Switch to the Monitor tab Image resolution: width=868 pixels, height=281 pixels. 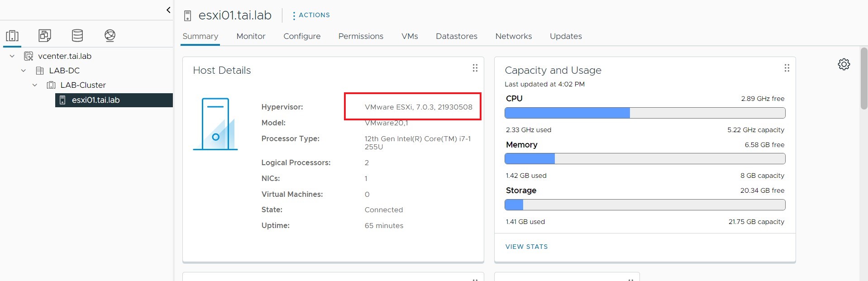[251, 36]
